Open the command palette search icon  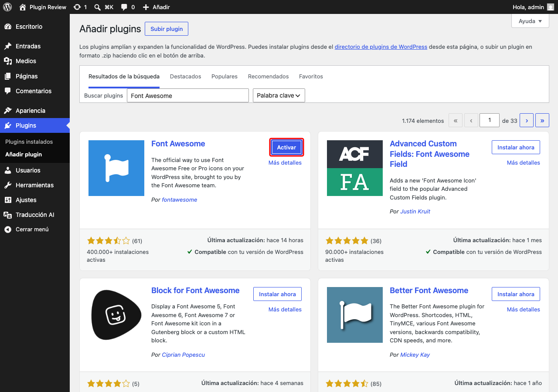(x=98, y=7)
